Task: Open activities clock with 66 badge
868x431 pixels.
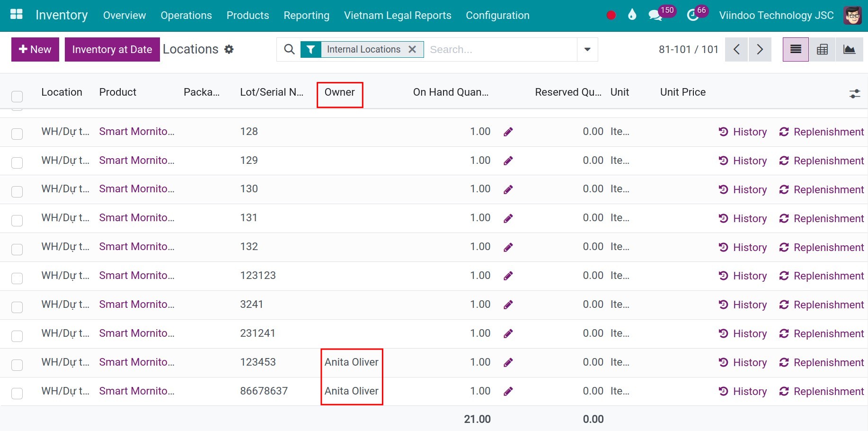Action: point(697,14)
